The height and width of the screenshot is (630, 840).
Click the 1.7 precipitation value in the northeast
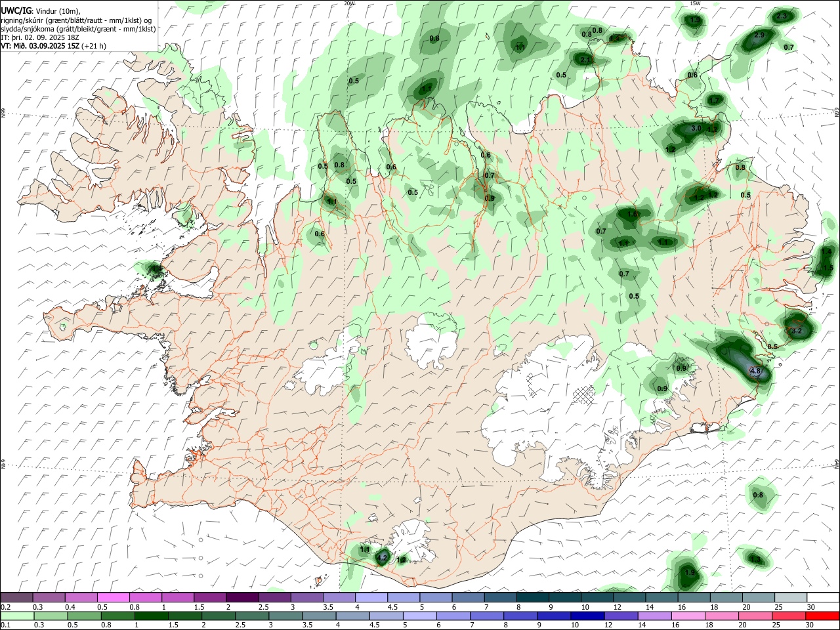[715, 100]
